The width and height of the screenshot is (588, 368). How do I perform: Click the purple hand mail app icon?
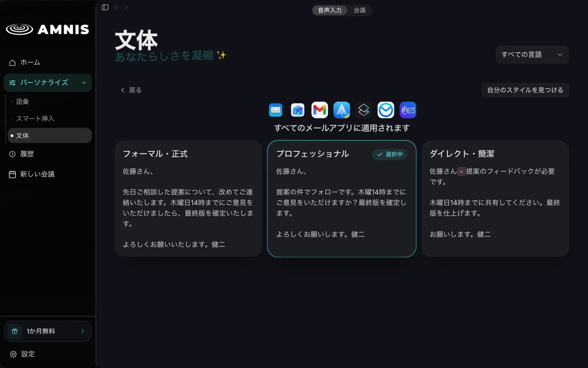click(408, 110)
